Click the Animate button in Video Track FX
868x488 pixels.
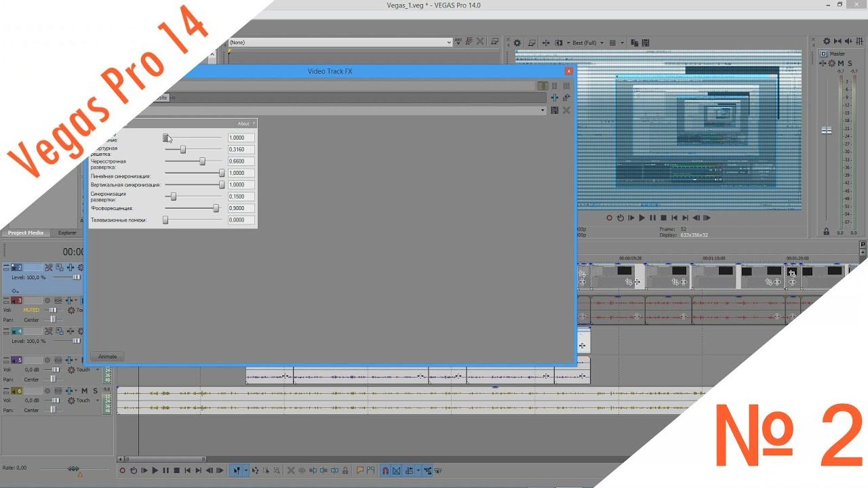coord(108,357)
